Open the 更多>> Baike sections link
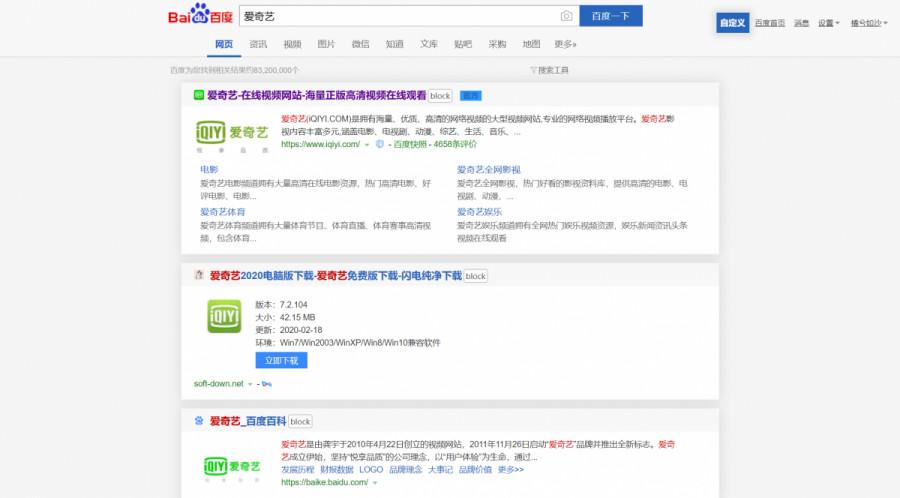900x498 pixels. [x=510, y=469]
